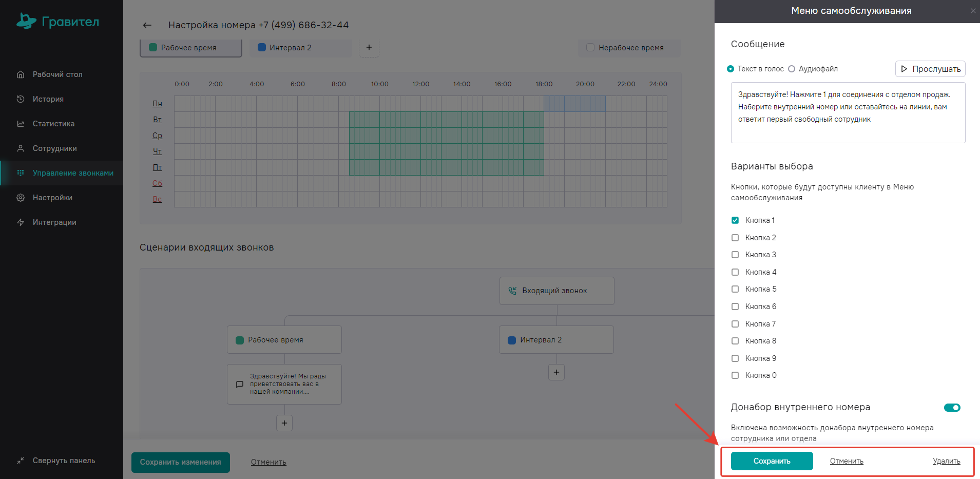Image resolution: width=980 pixels, height=479 pixels.
Task: Disable the Донабор внутреннего номера toggle
Action: [952, 408]
